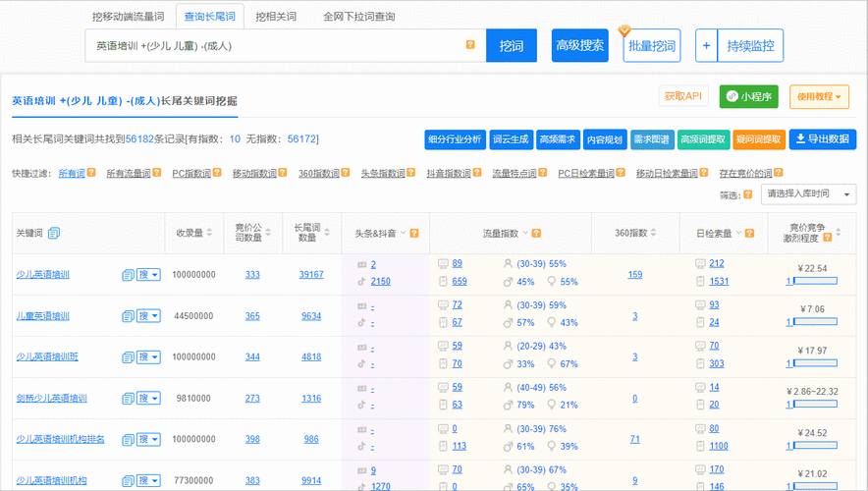Open the 全网下拉词查询 tab
This screenshot has height=491, width=868.
[358, 17]
